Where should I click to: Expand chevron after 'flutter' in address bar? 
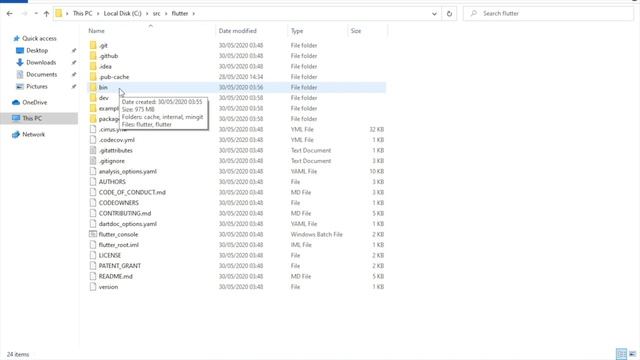coord(193,13)
